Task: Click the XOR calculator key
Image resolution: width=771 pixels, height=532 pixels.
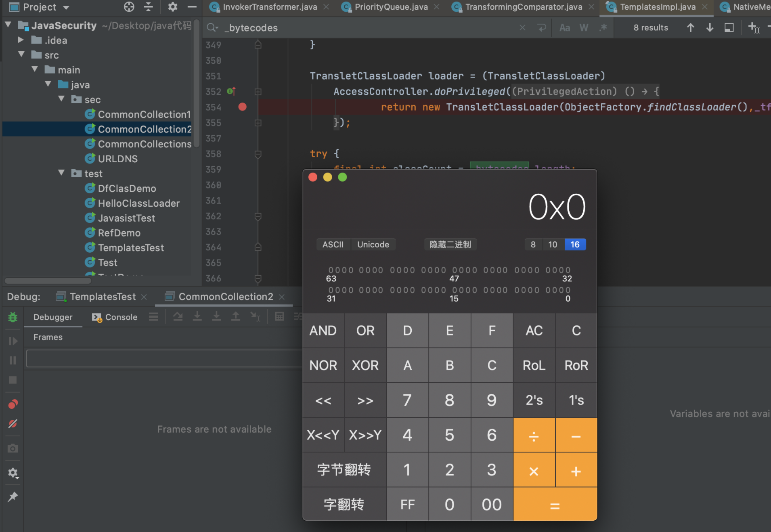Action: click(x=365, y=365)
